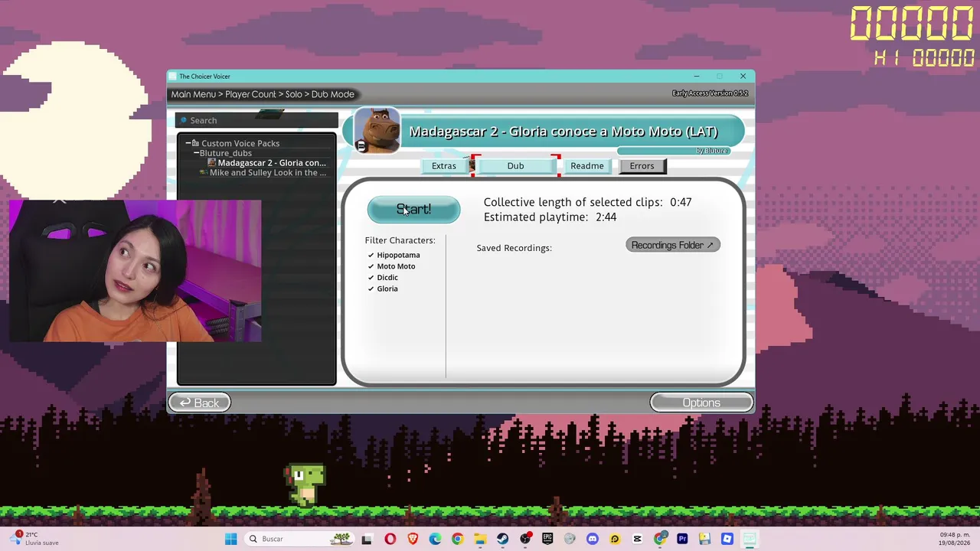
Task: Click the yellow circular app taskbar icon
Action: pos(615,539)
